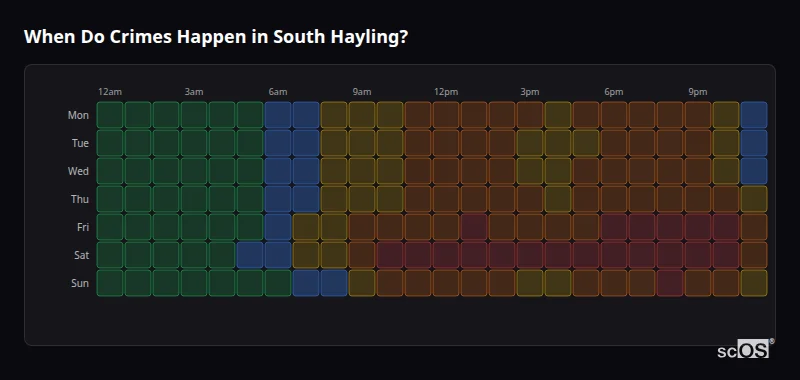
Task: Select the Tuesday 10pm yellow cell
Action: (x=726, y=143)
